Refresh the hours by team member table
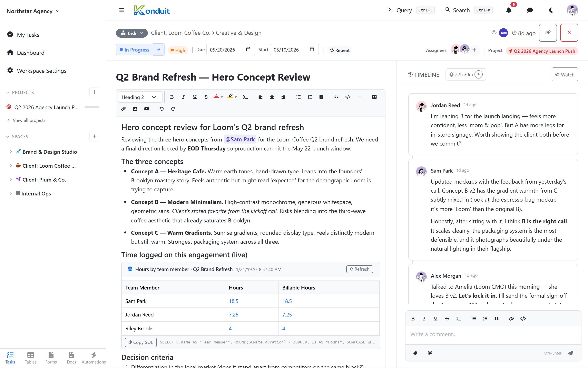588x368 pixels. point(359,269)
